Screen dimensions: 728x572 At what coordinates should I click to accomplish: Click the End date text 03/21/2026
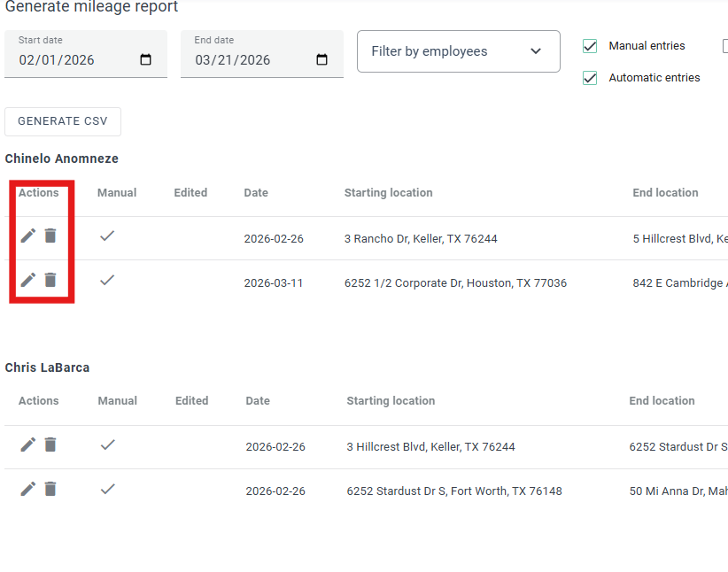pyautogui.click(x=233, y=60)
